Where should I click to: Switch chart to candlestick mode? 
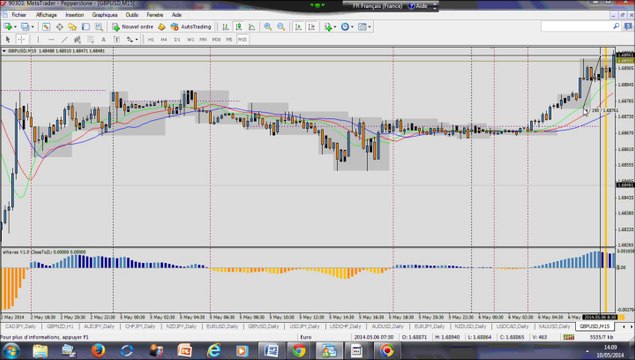[x=239, y=27]
